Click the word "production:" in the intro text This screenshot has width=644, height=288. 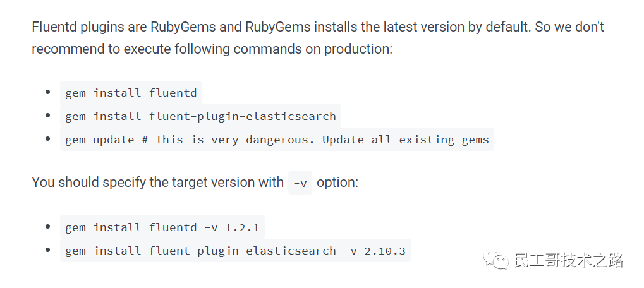358,49
